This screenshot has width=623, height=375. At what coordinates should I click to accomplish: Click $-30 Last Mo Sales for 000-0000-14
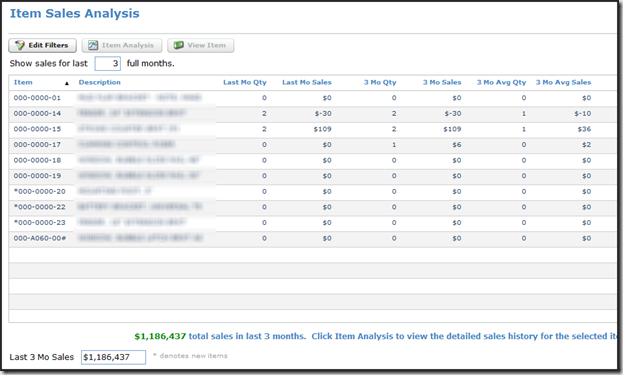tap(323, 114)
